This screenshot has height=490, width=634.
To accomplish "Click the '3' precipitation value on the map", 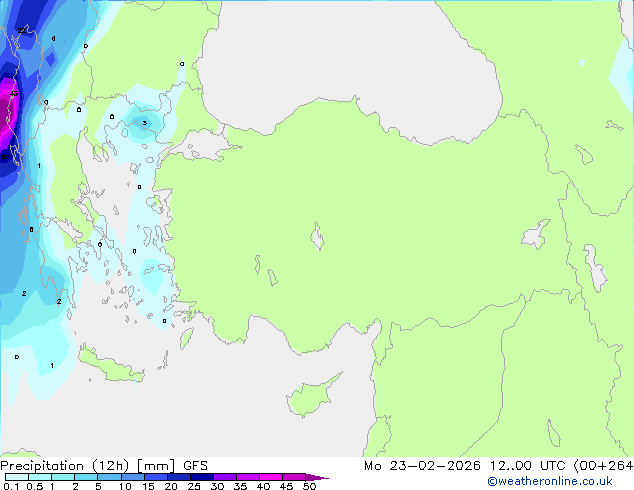I will (x=144, y=122).
